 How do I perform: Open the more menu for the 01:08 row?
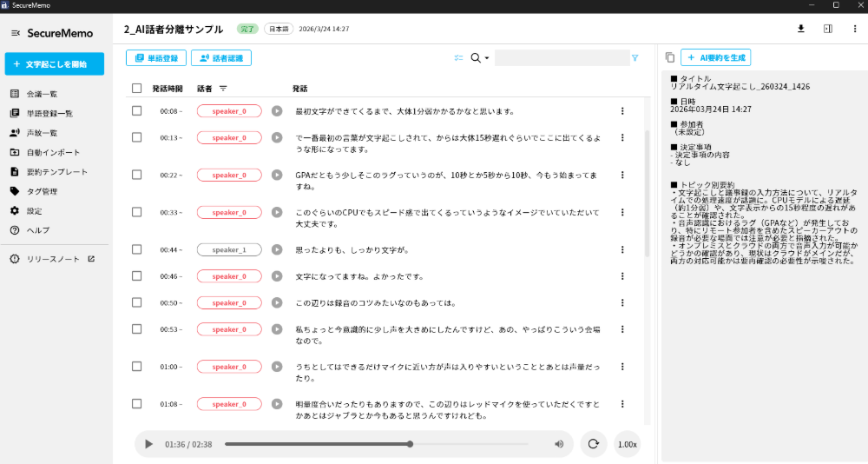coord(622,404)
